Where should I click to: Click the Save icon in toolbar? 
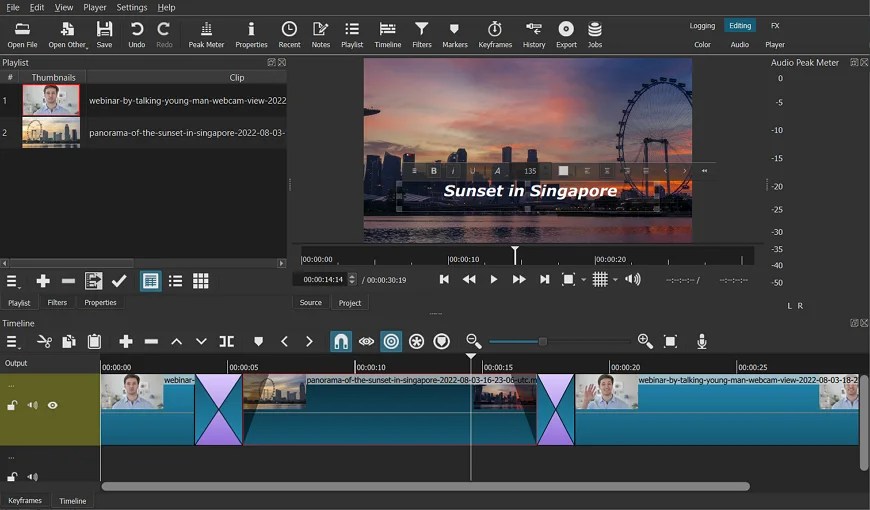[104, 34]
